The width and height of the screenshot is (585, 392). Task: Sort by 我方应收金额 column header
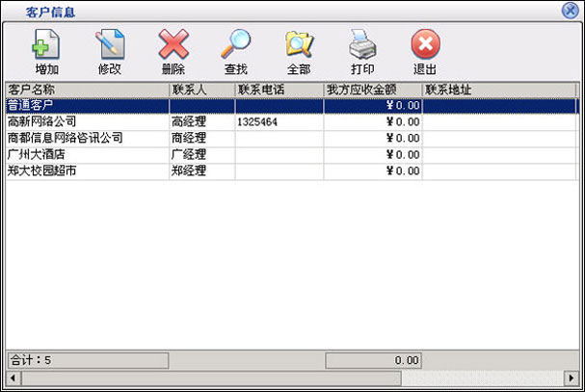[x=372, y=90]
